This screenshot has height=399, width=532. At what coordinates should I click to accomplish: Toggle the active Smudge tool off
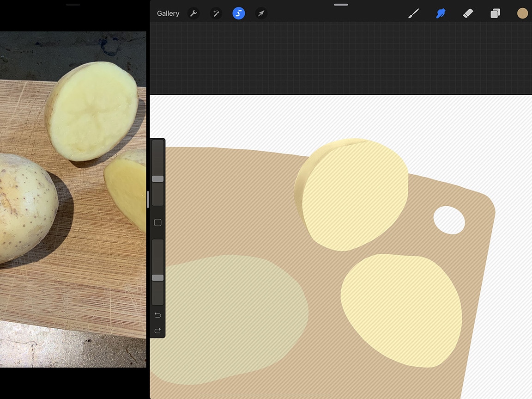pos(441,13)
